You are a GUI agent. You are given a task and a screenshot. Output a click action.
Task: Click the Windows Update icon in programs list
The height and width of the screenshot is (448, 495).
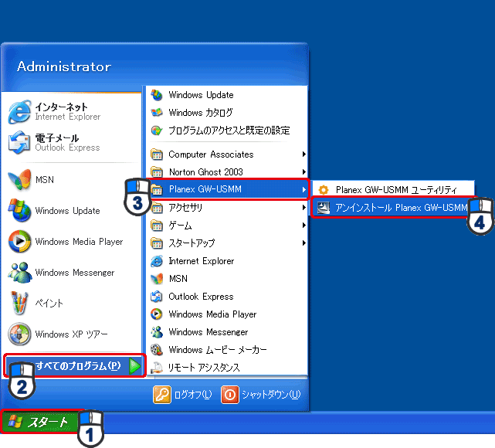click(157, 95)
